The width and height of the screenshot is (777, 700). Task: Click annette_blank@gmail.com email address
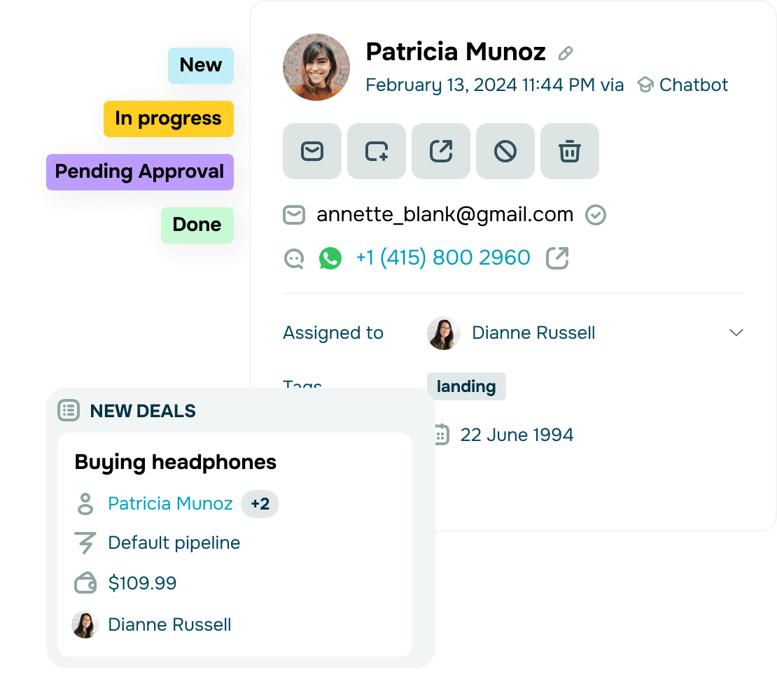[x=445, y=215]
